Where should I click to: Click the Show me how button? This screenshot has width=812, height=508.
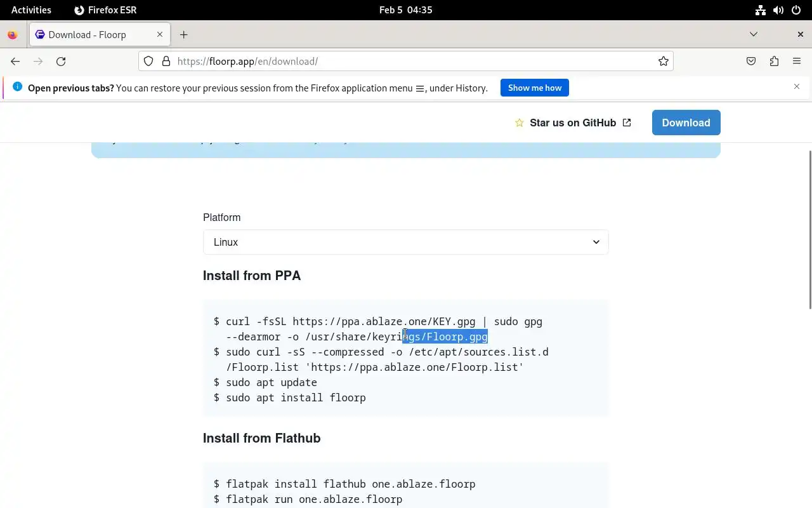[534, 88]
